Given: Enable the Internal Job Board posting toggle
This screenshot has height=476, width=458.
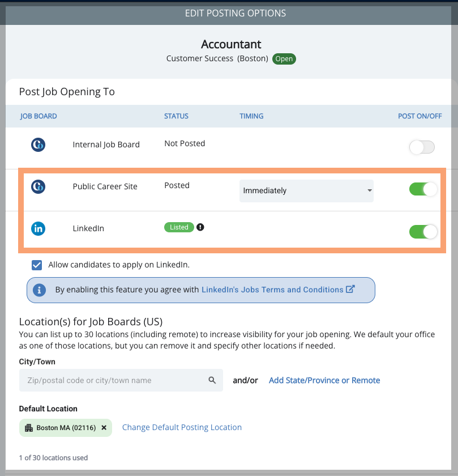Looking at the screenshot, I should click(x=422, y=147).
